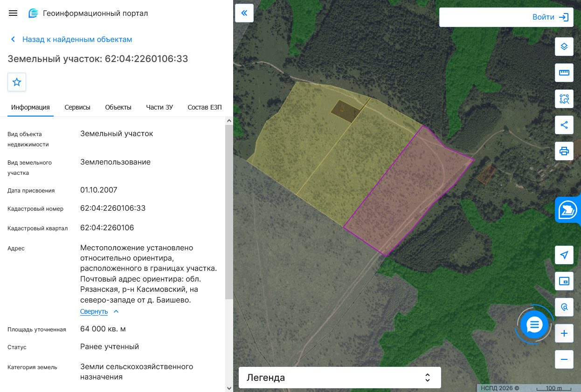581x392 pixels.
Task: Zoom in on the map
Action: click(564, 333)
